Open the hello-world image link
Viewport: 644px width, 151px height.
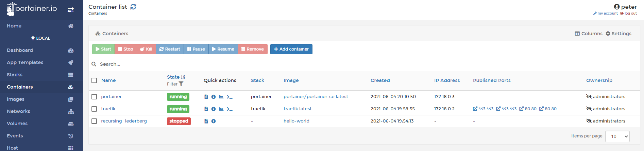(296, 121)
